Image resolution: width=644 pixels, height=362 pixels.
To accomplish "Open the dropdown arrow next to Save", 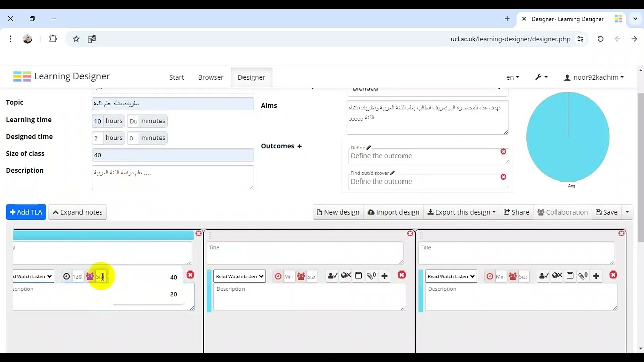I will pyautogui.click(x=627, y=212).
